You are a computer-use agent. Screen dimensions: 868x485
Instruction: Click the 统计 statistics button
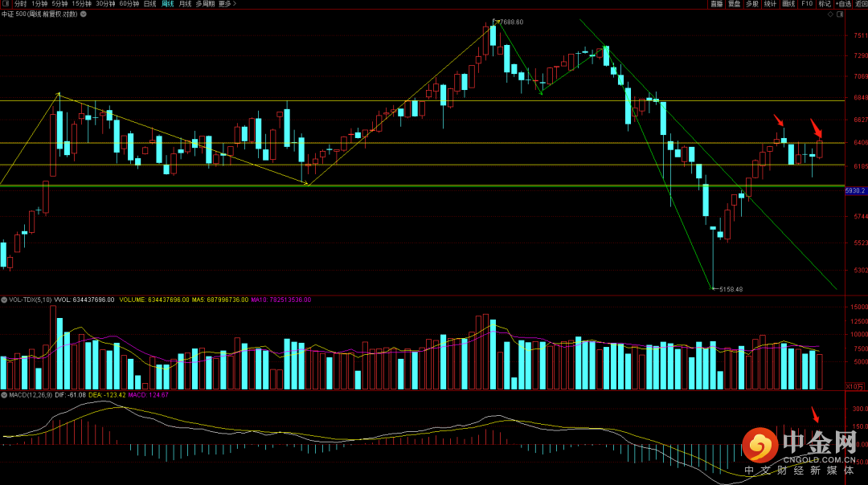tap(770, 4)
